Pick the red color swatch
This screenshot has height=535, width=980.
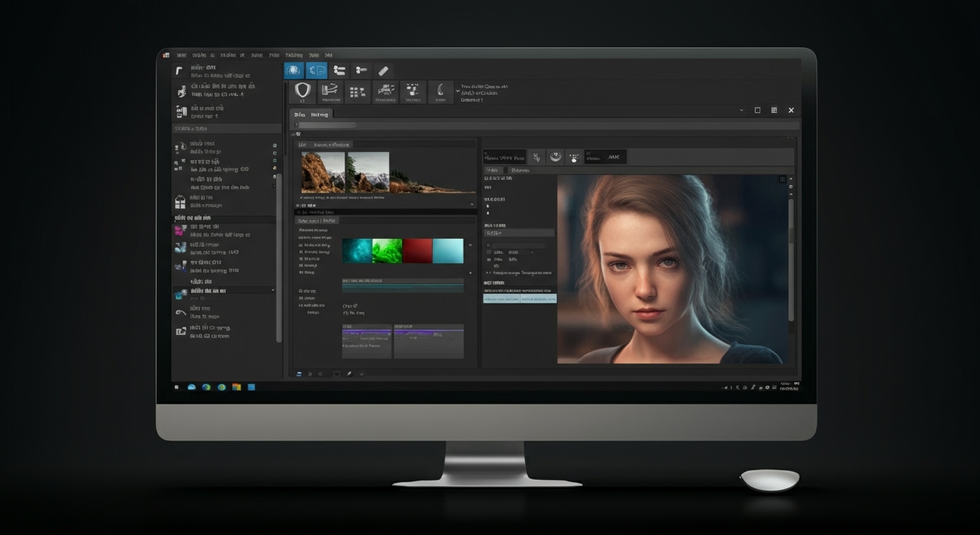click(418, 251)
